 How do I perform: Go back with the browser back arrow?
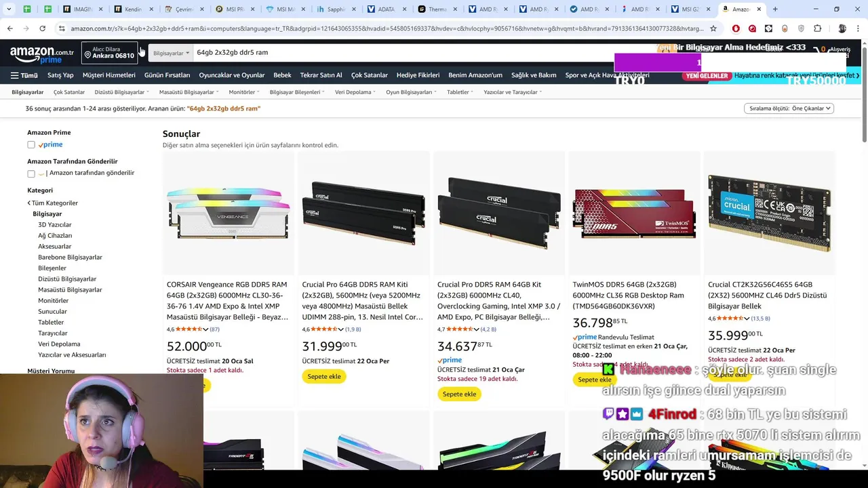pyautogui.click(x=9, y=28)
